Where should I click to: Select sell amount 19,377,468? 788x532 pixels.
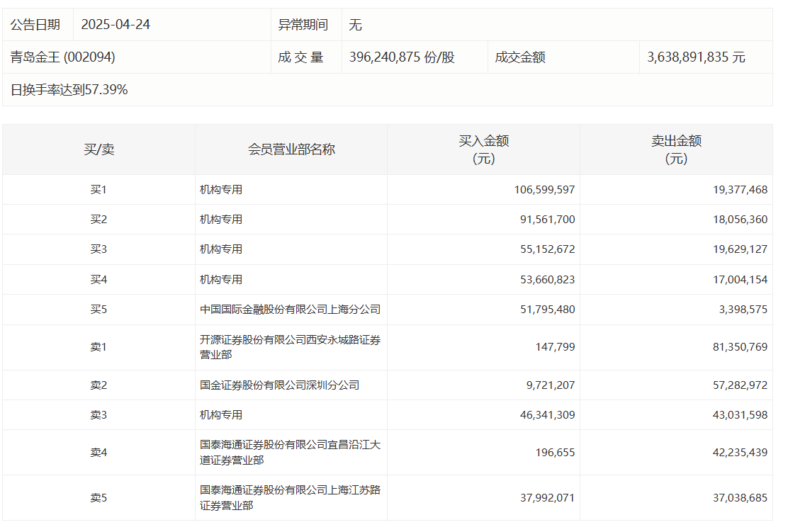[x=741, y=190]
